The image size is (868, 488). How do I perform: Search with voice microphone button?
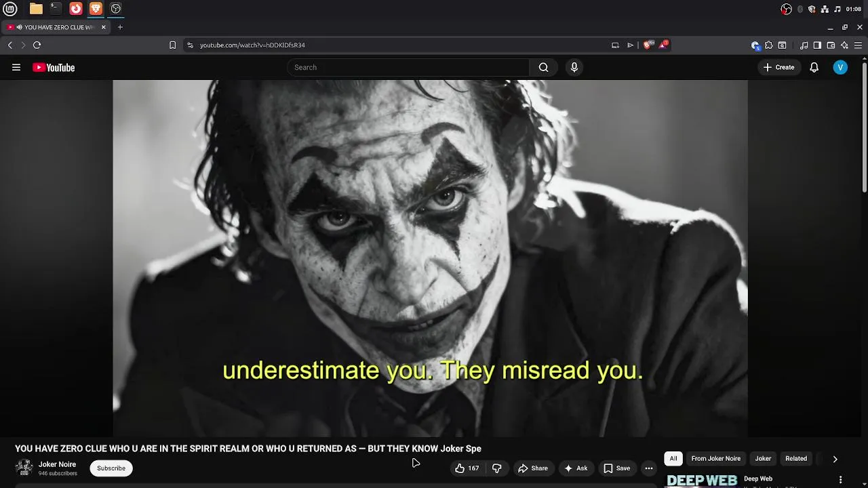click(574, 67)
